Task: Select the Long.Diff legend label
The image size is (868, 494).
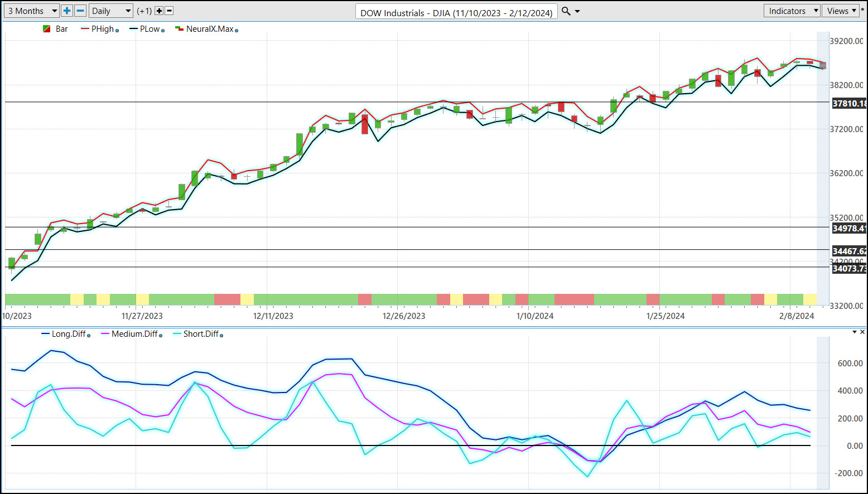Action: pyautogui.click(x=69, y=334)
